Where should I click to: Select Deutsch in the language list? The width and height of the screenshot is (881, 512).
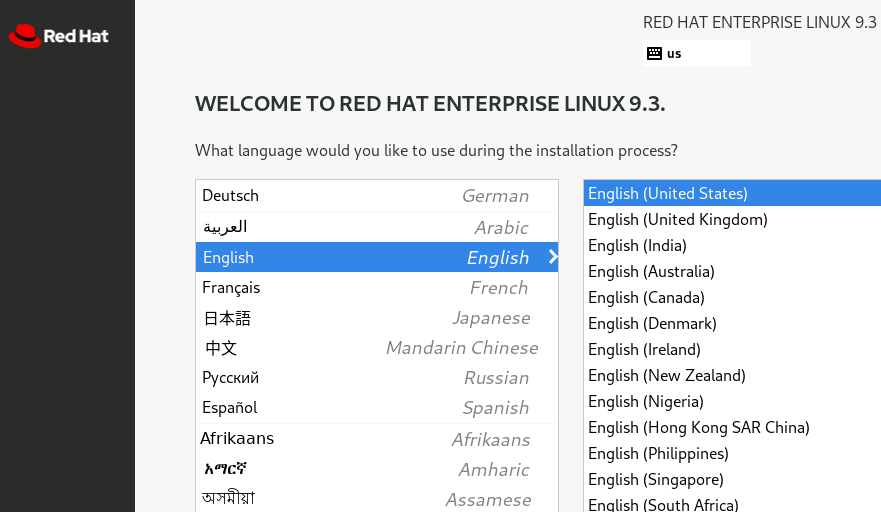pos(376,196)
